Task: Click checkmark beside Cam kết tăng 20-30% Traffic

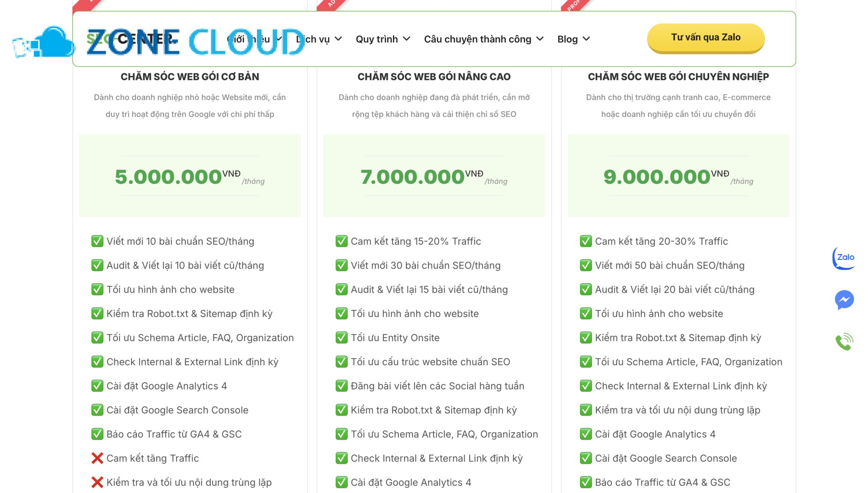Action: coord(586,241)
